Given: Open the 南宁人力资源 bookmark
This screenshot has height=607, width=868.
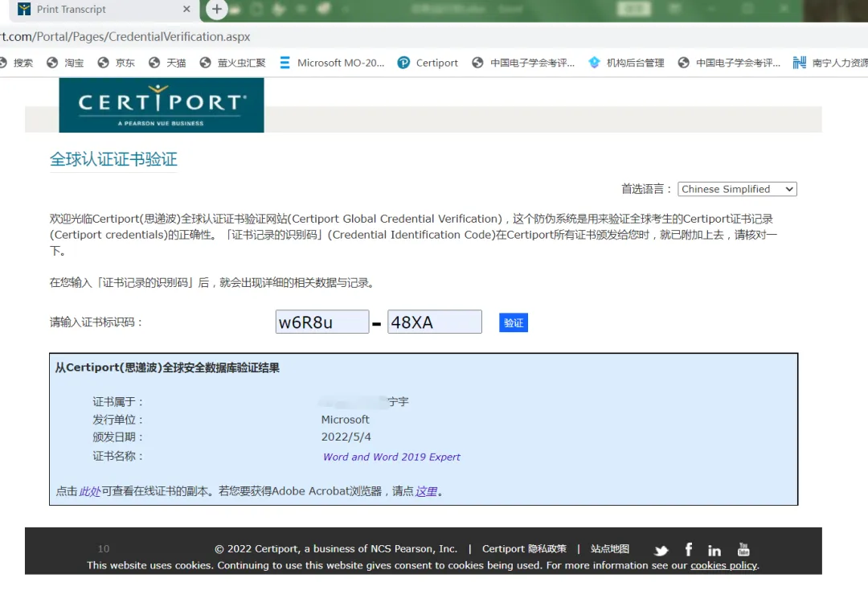Looking at the screenshot, I should 830,63.
